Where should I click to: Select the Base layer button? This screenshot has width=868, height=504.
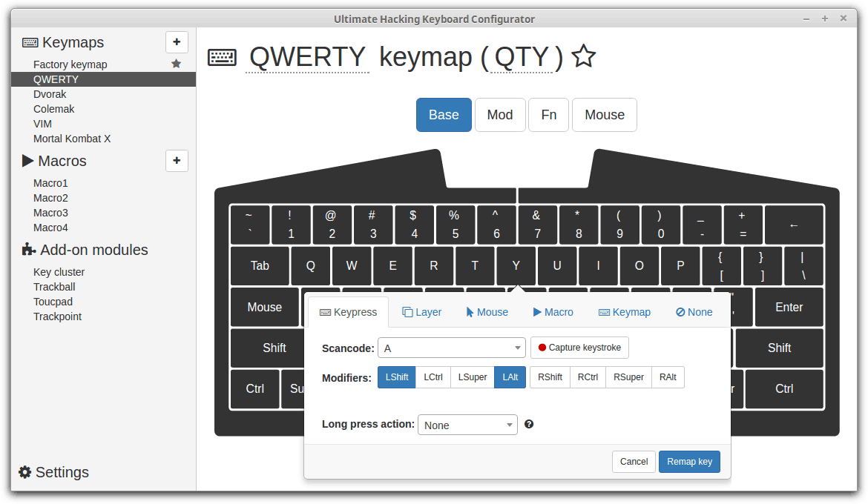point(444,115)
